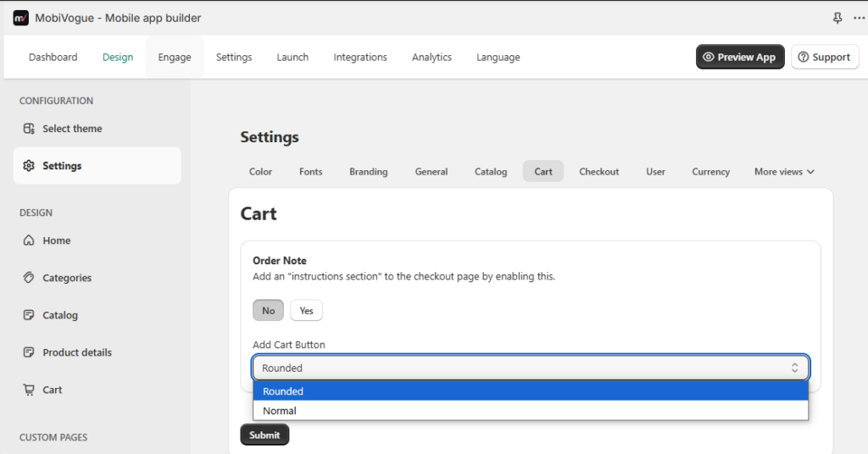Click the Home house icon
Screen dimensions: 868x454
click(29, 240)
